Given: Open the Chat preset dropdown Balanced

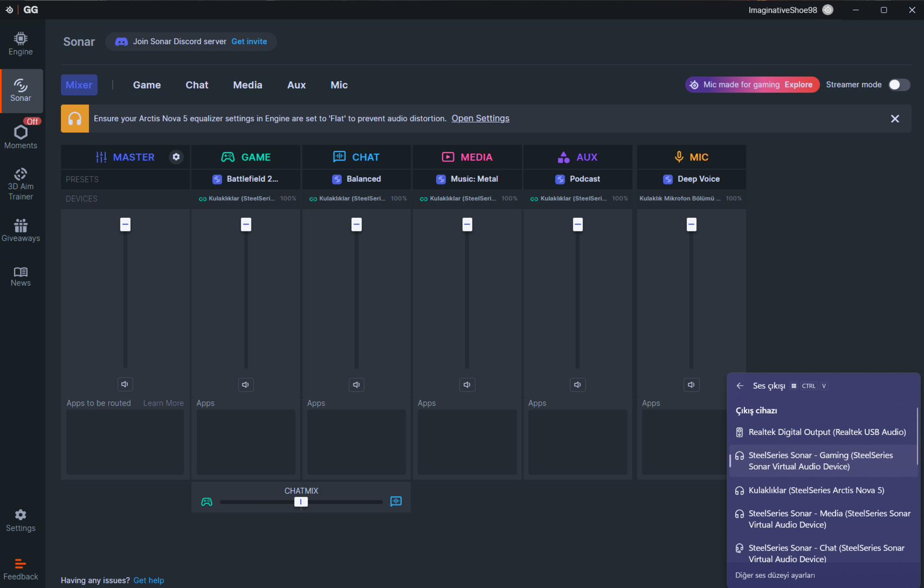Looking at the screenshot, I should pos(356,179).
